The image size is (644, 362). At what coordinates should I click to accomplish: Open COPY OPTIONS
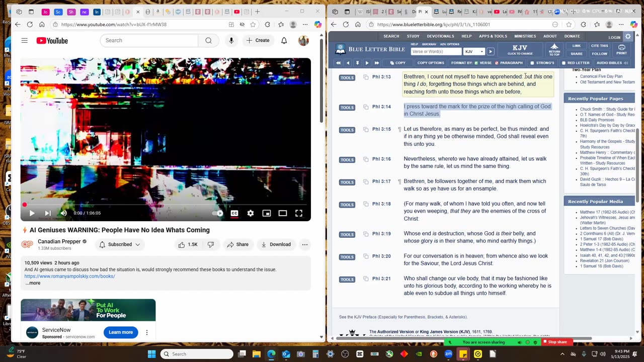click(431, 63)
